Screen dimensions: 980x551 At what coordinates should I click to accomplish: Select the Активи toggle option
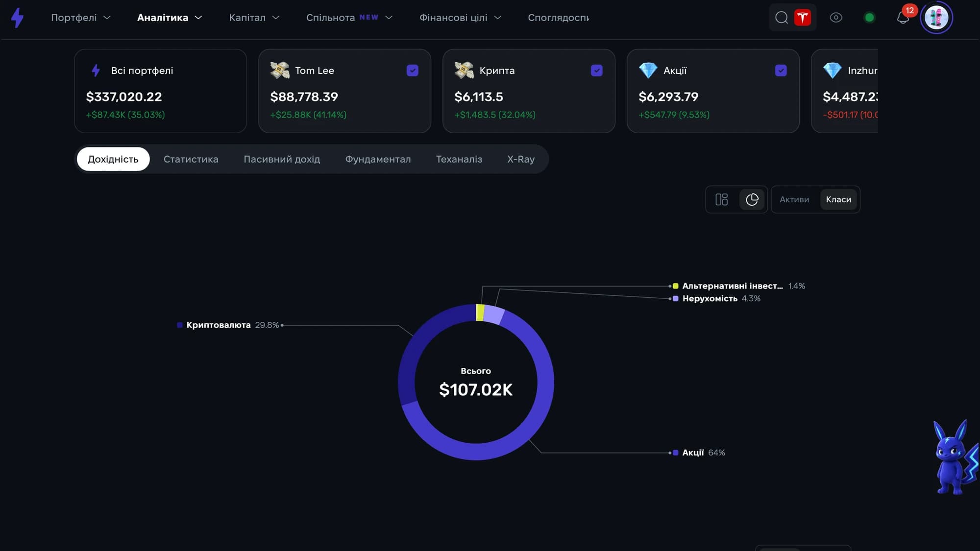point(794,199)
